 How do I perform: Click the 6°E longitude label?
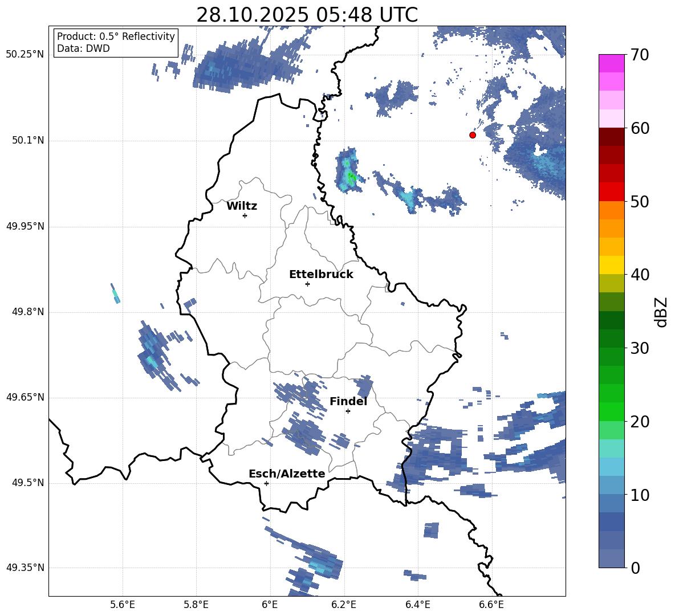pos(270,605)
